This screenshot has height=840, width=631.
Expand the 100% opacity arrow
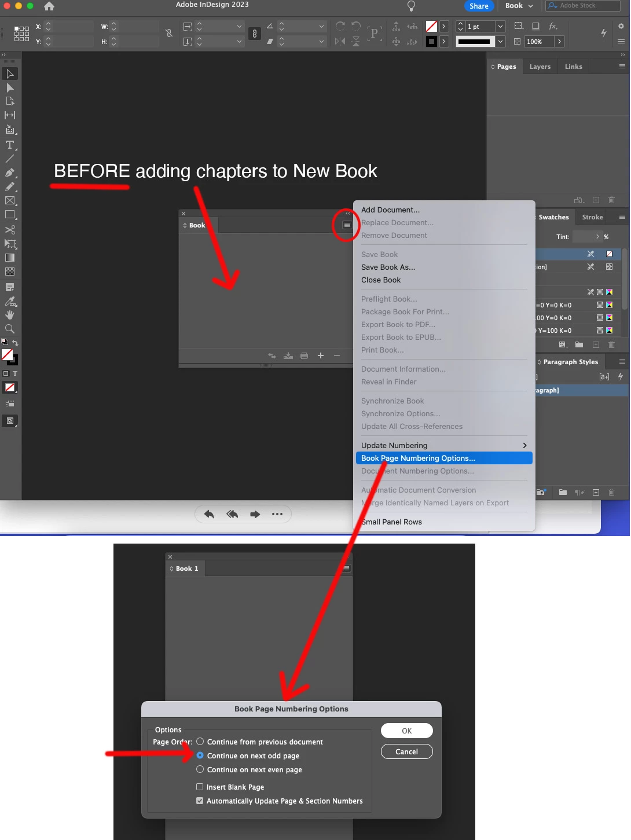(559, 42)
